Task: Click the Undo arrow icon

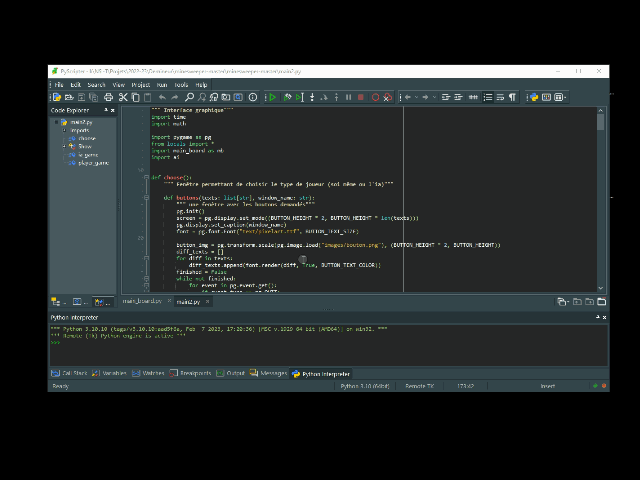Action: 162,97
